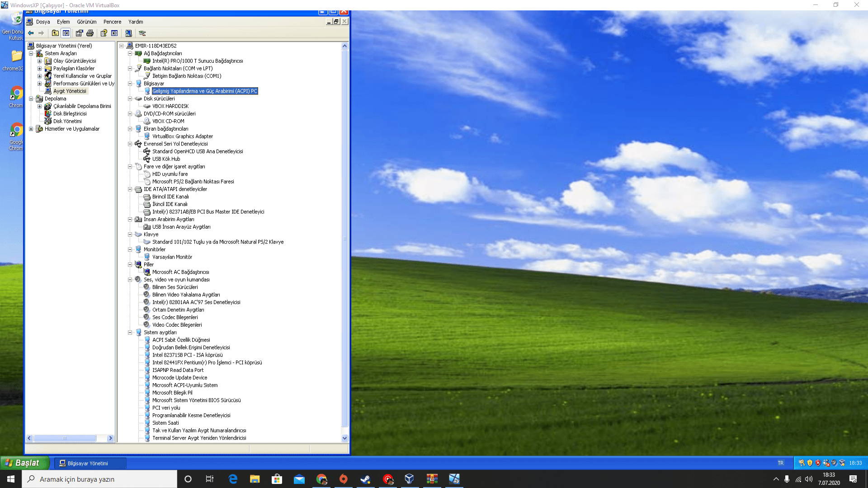Viewport: 868px width, 488px height.
Task: Toggle the Show/Hide Console Tree button
Action: click(66, 33)
